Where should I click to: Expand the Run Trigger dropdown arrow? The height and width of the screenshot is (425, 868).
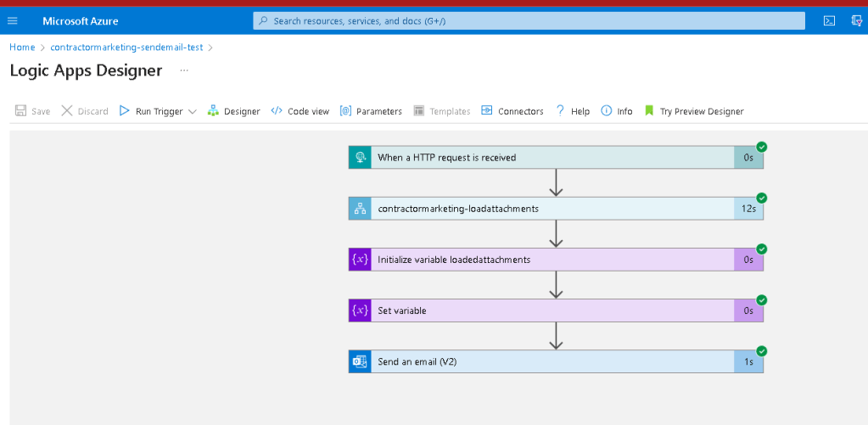click(192, 112)
